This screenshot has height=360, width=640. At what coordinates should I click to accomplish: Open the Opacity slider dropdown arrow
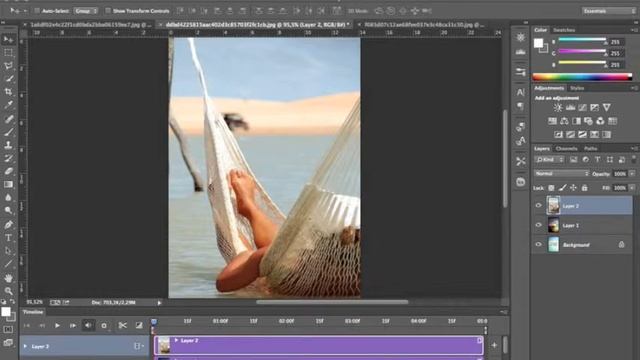pos(632,173)
